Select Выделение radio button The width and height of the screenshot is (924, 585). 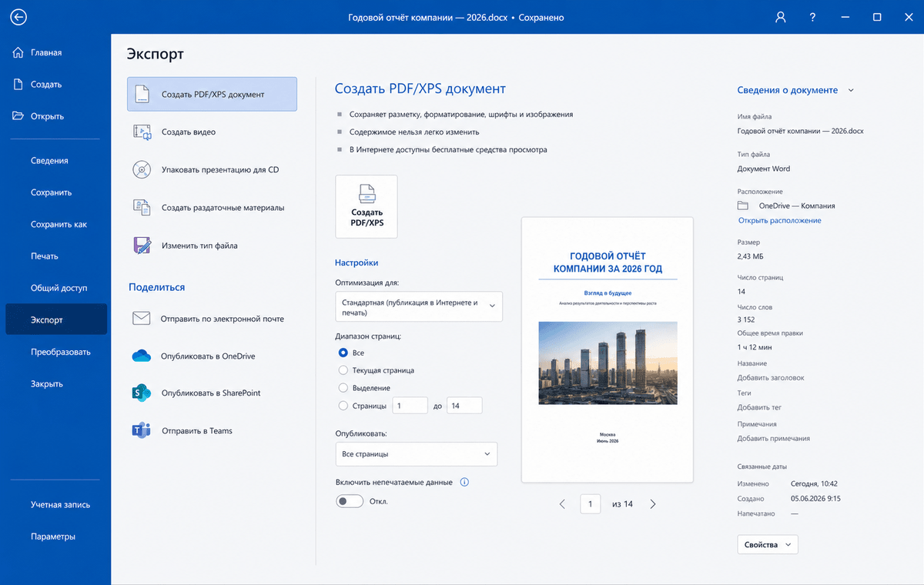tap(343, 388)
